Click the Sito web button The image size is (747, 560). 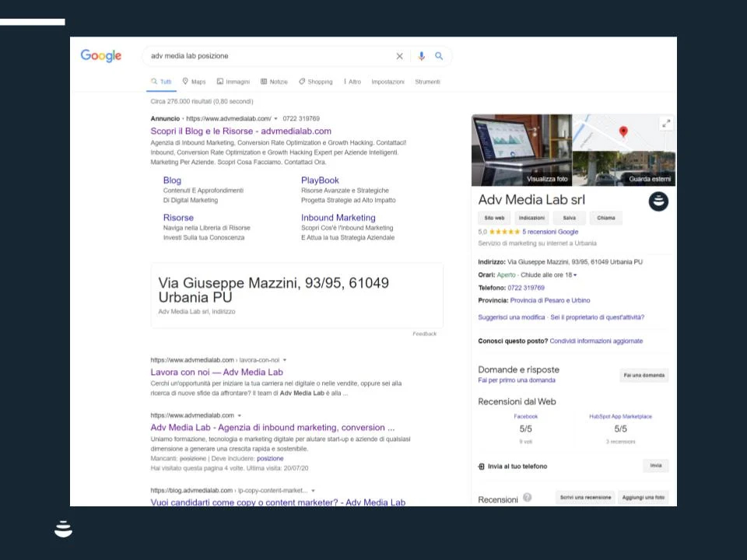(494, 219)
